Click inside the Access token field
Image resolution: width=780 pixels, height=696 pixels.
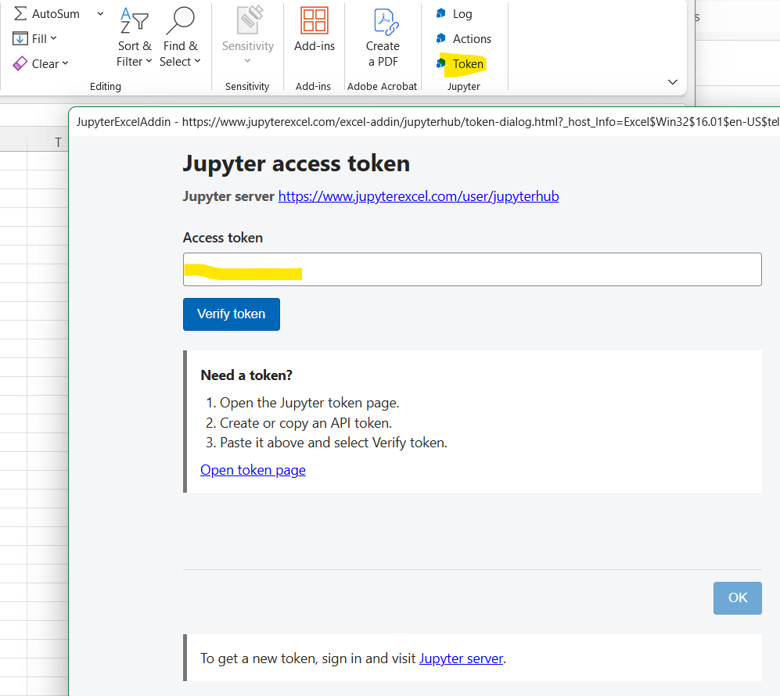point(472,269)
